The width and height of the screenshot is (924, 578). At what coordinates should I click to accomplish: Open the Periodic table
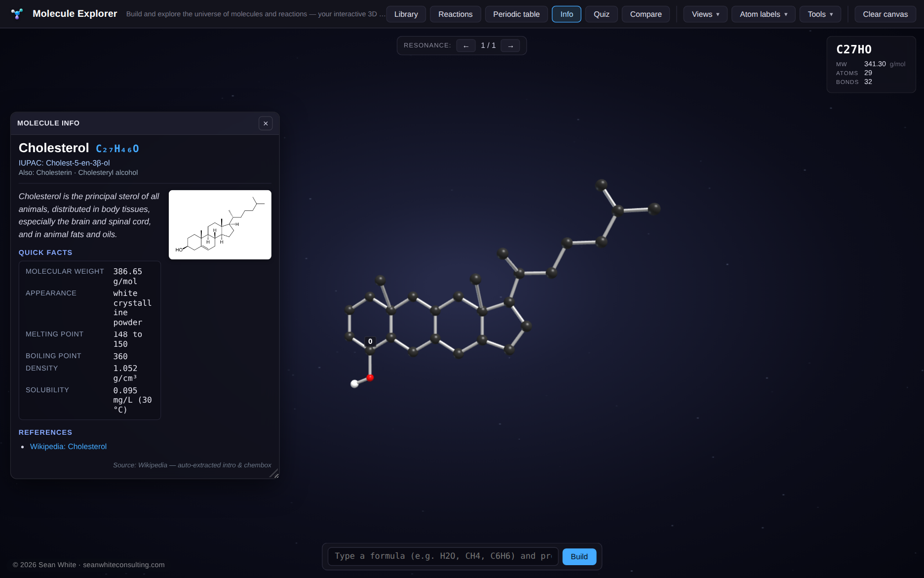516,14
